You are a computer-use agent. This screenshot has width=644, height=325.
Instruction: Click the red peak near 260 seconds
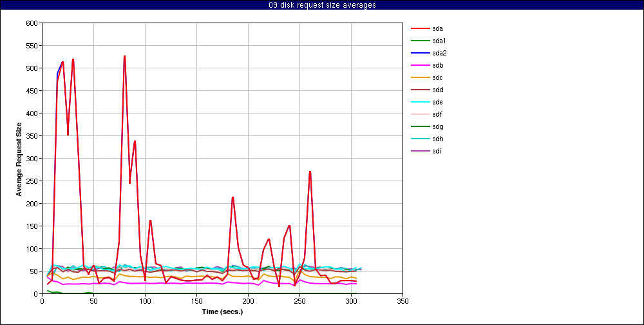(x=310, y=172)
